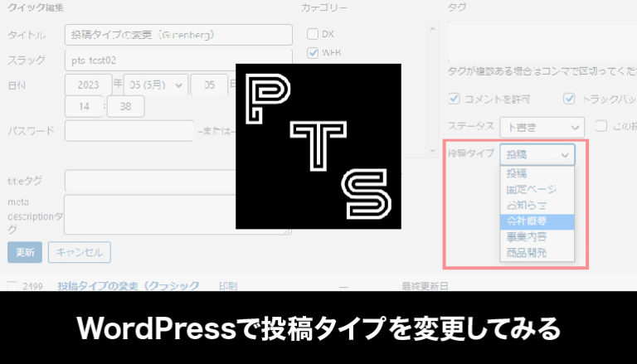Click the slug field containing pts-test02
This screenshot has width=637, height=364.
(x=178, y=61)
